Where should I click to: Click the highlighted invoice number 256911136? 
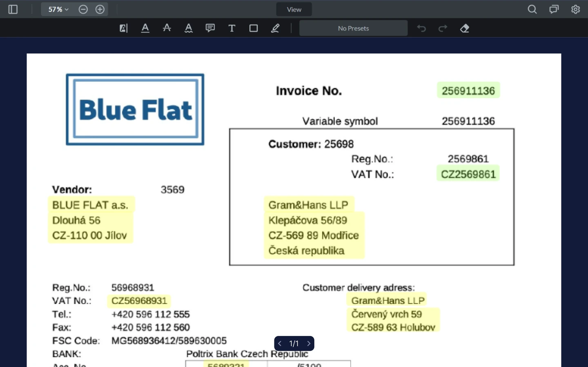pos(468,91)
